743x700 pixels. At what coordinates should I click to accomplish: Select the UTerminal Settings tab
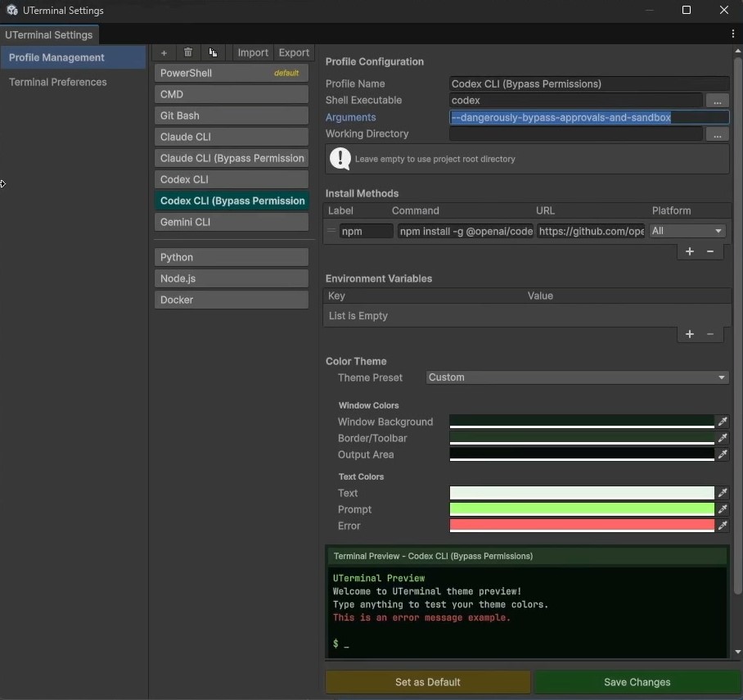[49, 34]
